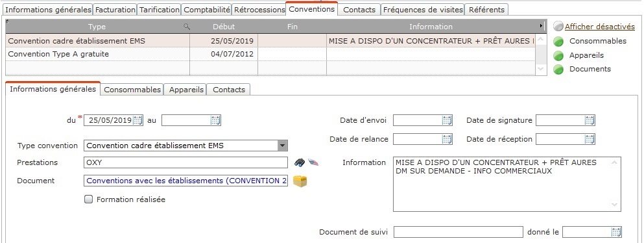Expand the Type convention dropdown
Image resolution: width=644 pixels, height=243 pixels.
click(x=282, y=146)
